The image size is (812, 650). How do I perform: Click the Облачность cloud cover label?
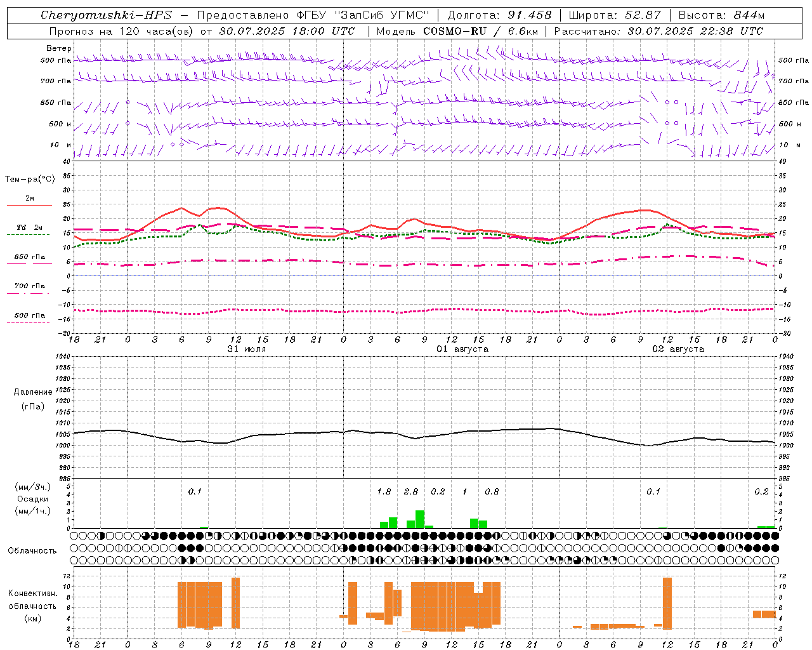[x=32, y=551]
